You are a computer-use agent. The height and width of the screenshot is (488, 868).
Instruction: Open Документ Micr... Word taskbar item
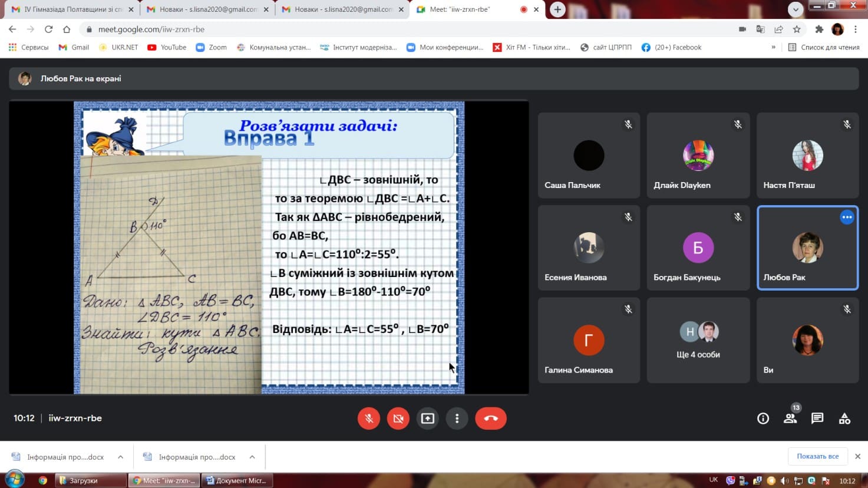[x=237, y=480]
